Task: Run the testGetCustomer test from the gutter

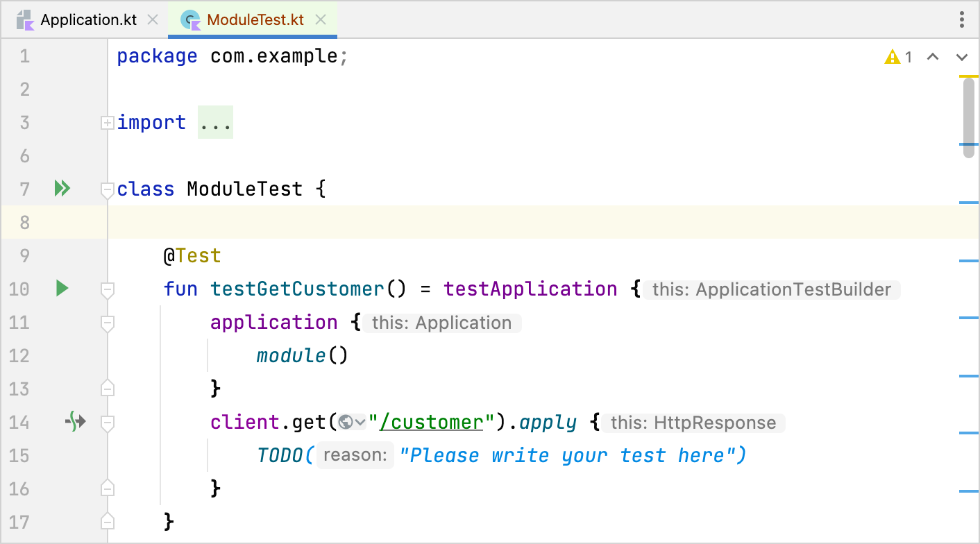Action: click(x=62, y=289)
